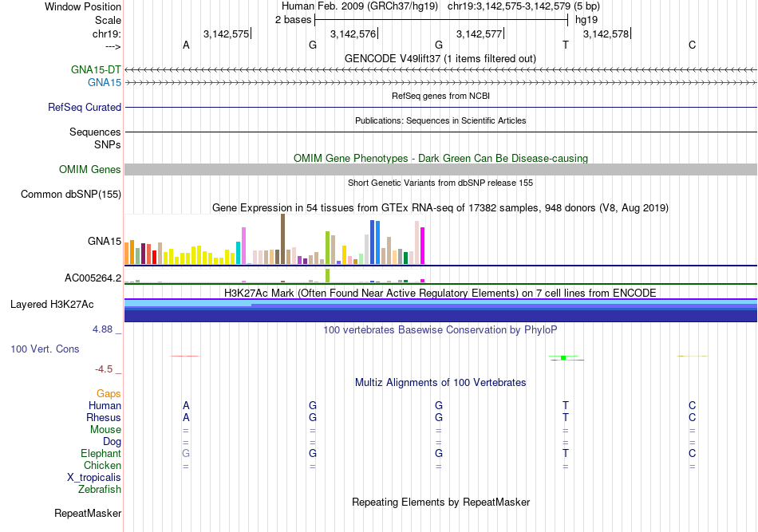
Task: Click the 3,142,577 ruler position
Action: [479, 33]
